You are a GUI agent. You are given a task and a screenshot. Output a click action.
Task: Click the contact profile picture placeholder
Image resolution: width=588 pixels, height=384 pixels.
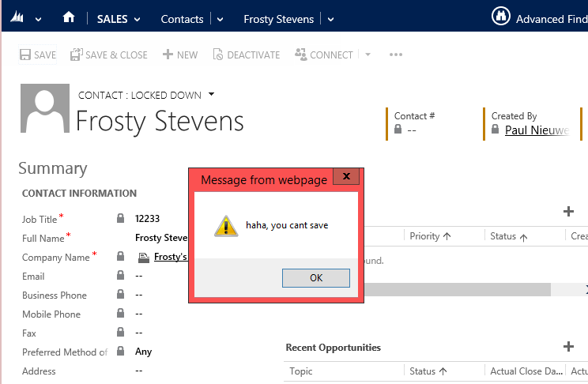(x=43, y=110)
